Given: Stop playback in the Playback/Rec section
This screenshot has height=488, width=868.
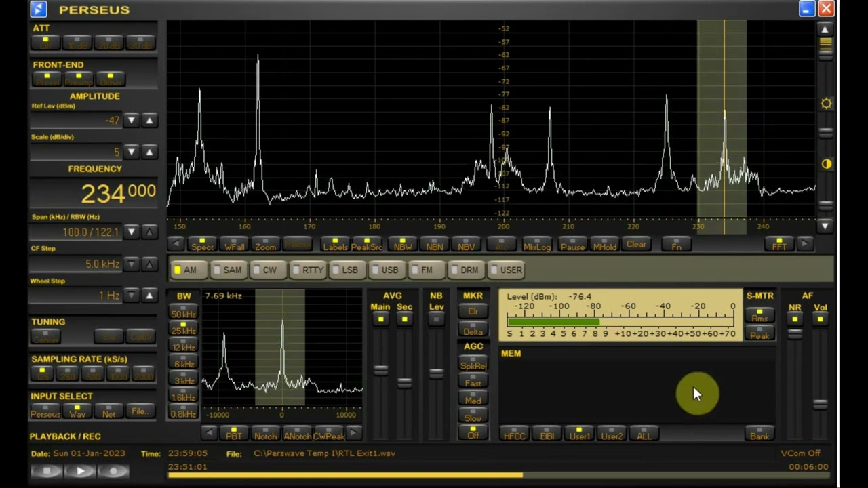Looking at the screenshot, I should click(47, 471).
